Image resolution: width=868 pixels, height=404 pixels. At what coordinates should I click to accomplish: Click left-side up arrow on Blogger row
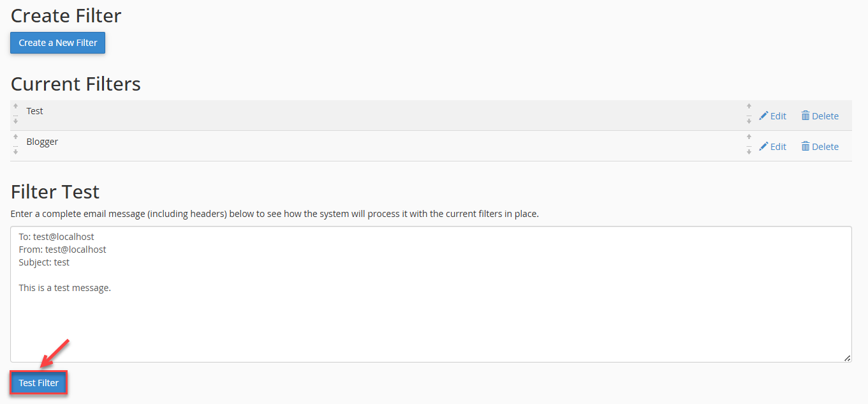[15, 137]
